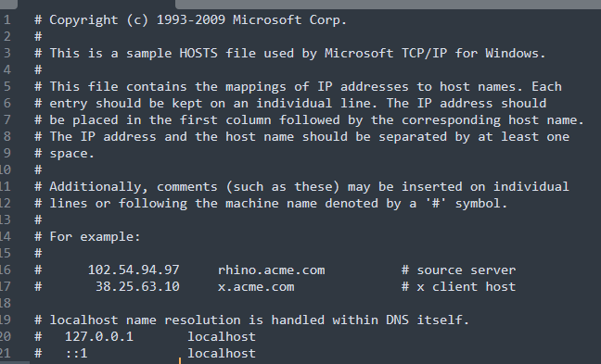Place cursor in 'HOSTS' on line three

[x=198, y=53]
